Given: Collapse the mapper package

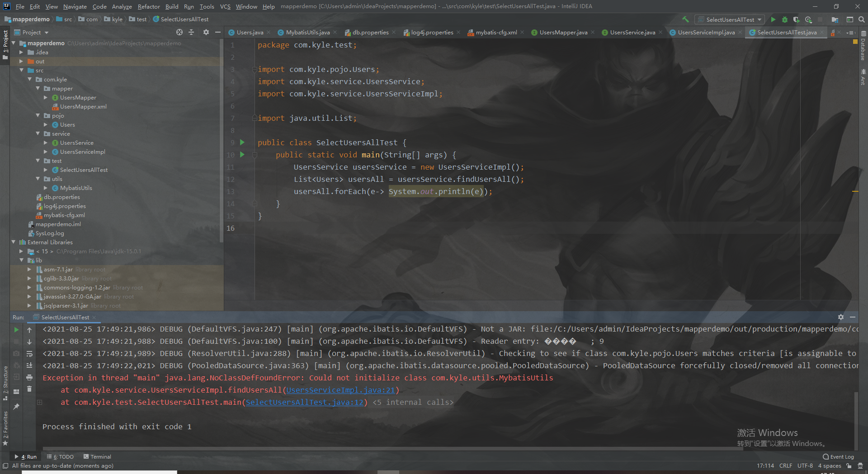Looking at the screenshot, I should 38,89.
